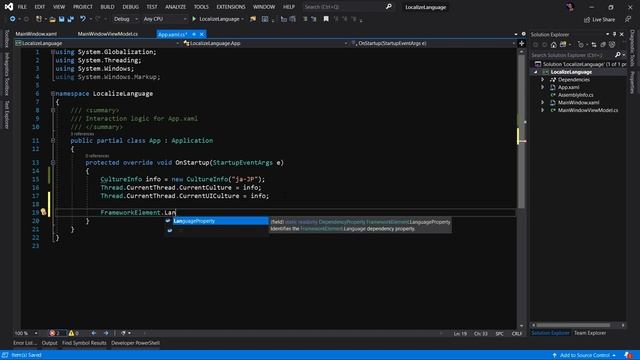Expand the MainWindow.xaml tree node
640x360 pixels.
(x=542, y=102)
